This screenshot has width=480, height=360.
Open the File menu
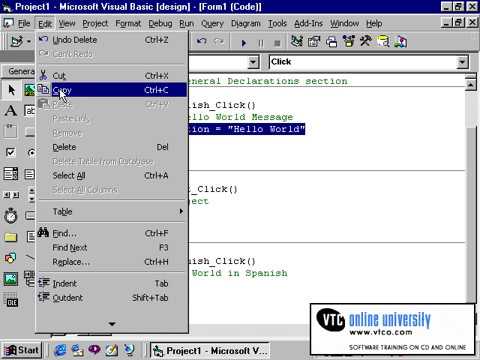[24, 23]
